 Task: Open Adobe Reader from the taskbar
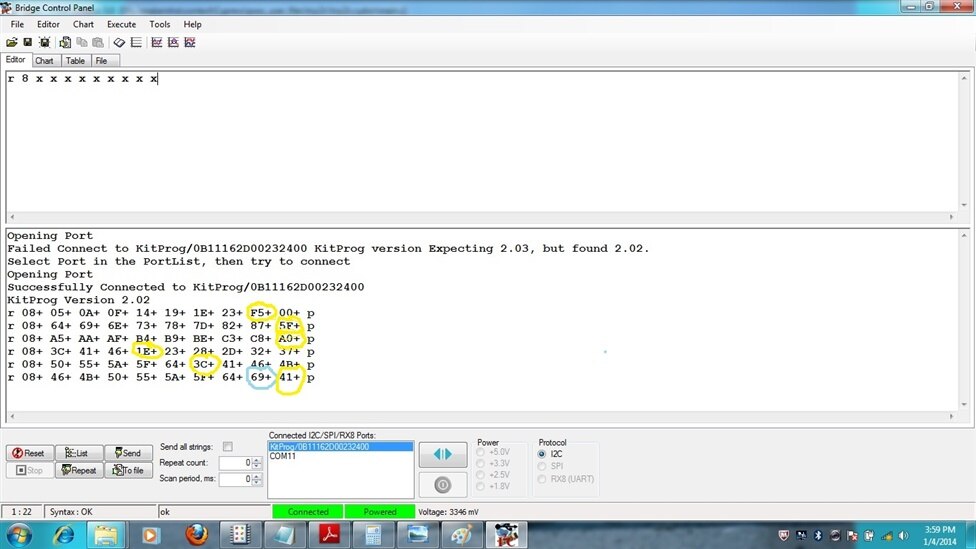pyautogui.click(x=329, y=535)
